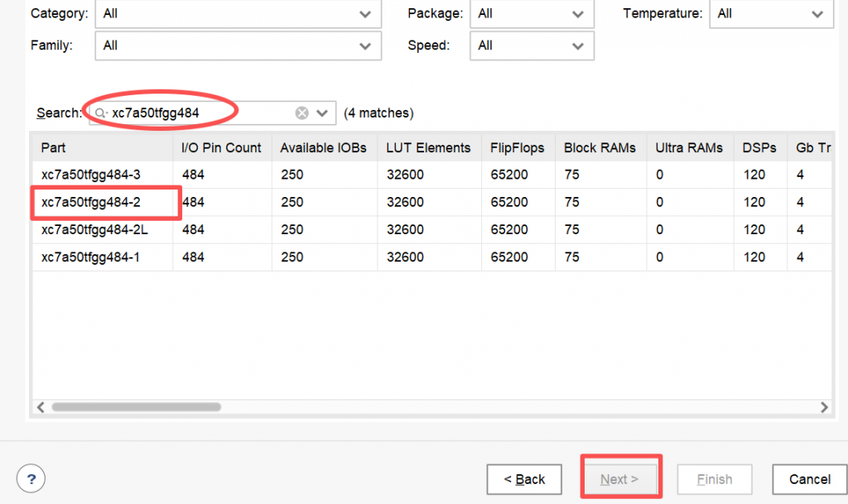Click the Next button
848x504 pixels.
coord(619,479)
